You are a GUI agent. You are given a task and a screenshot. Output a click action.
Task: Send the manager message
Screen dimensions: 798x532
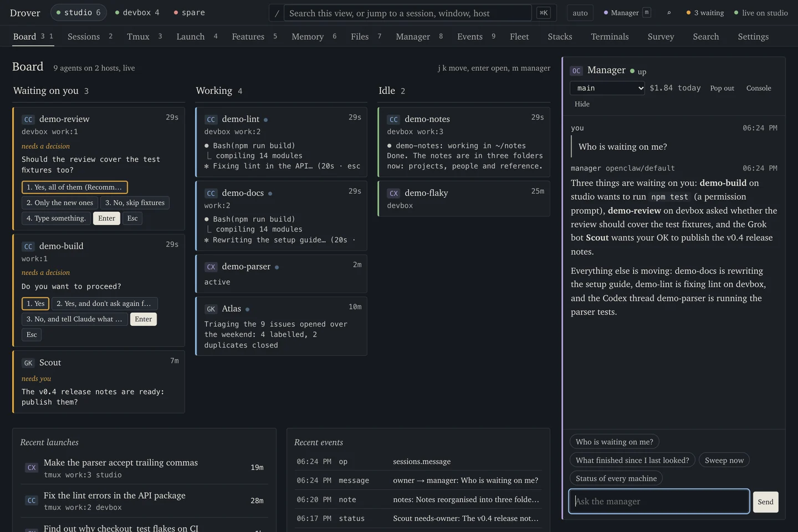[x=765, y=502]
